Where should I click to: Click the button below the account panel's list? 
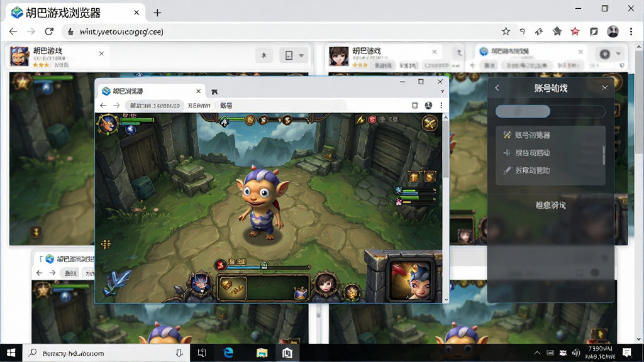point(550,206)
